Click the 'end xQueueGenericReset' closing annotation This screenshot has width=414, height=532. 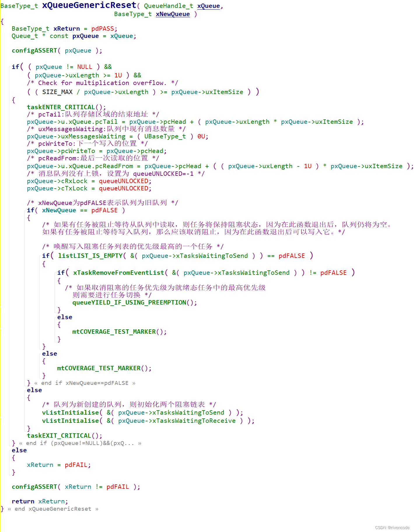53,509
